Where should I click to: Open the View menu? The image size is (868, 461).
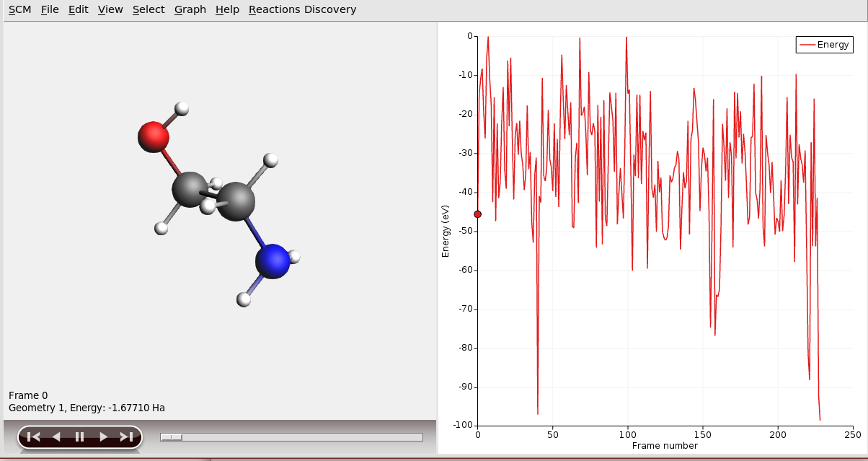[110, 9]
